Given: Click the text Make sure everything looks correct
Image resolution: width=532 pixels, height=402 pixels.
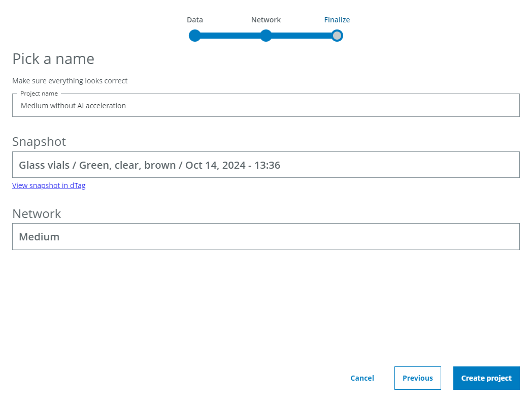Looking at the screenshot, I should click(70, 81).
